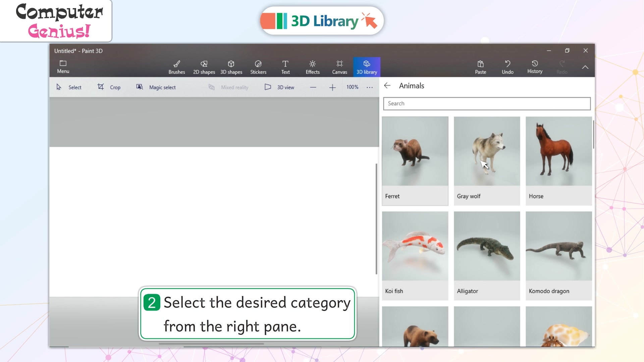Click the Paste button

(x=480, y=67)
